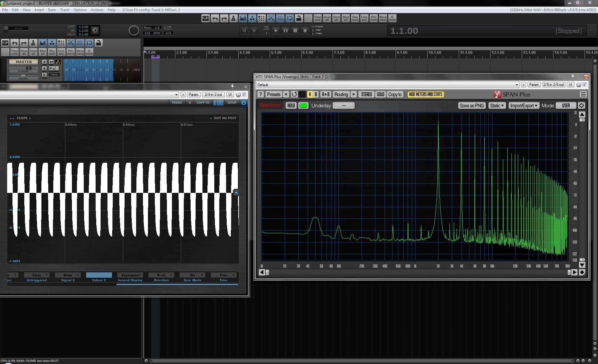Toggle the master track FX button
The image size is (598, 364).
click(x=52, y=68)
